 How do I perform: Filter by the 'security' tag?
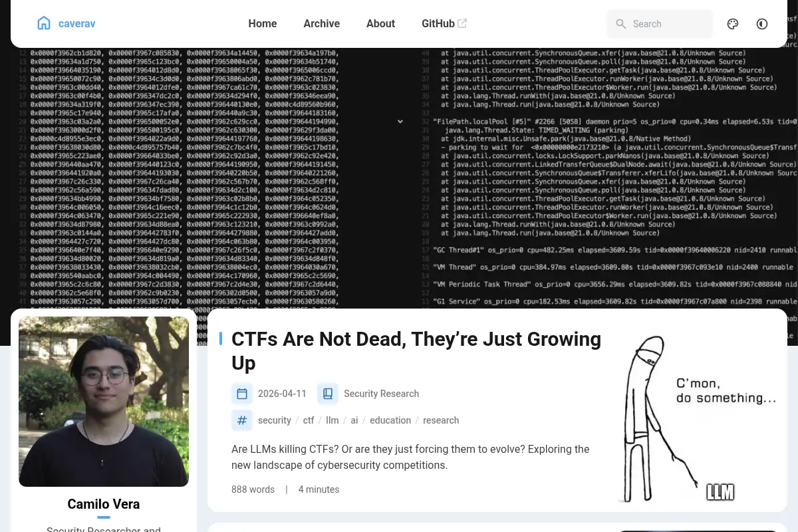click(275, 420)
